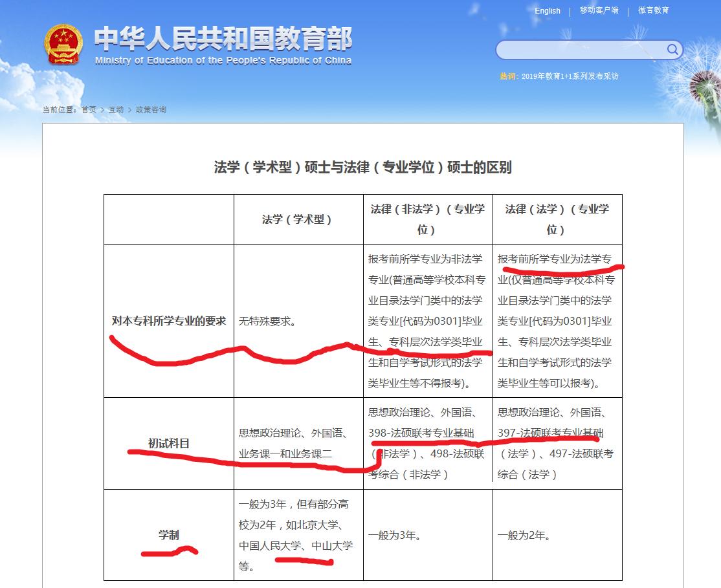Click the 法律（非法学）（专业学位）column header
The image size is (721, 588).
point(427,218)
